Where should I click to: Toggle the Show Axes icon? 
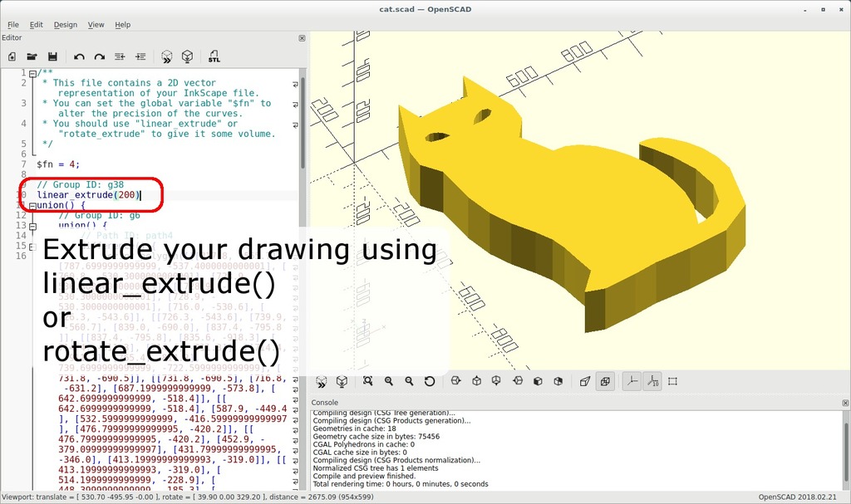tap(632, 381)
